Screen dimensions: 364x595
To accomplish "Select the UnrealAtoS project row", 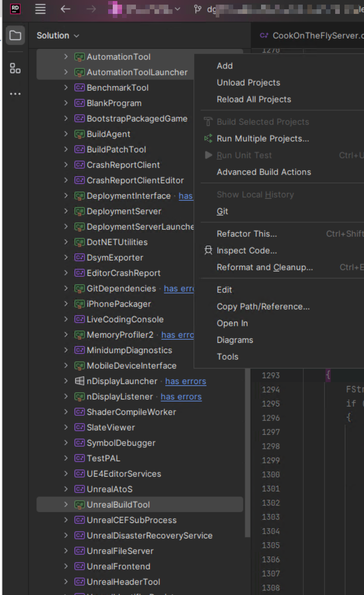I will (140, 489).
